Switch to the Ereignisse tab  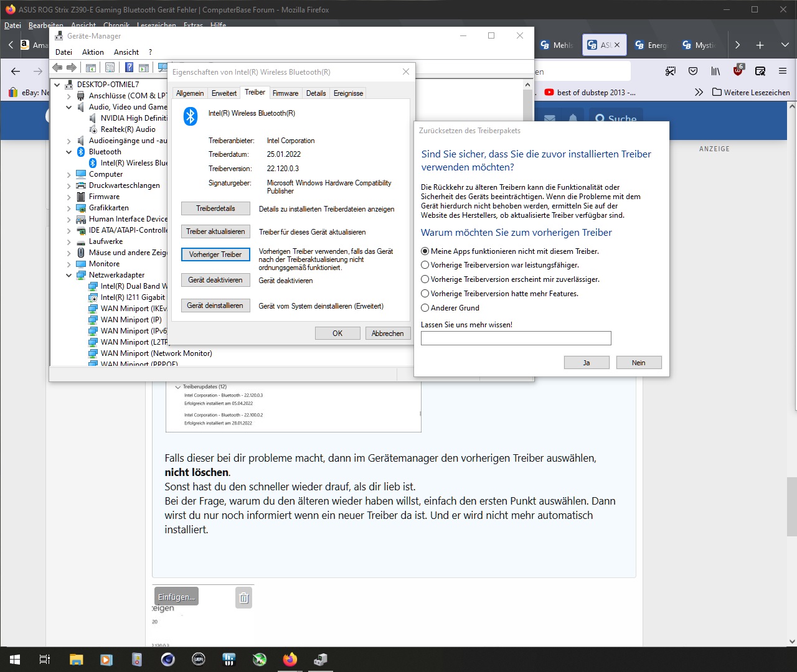click(x=348, y=93)
